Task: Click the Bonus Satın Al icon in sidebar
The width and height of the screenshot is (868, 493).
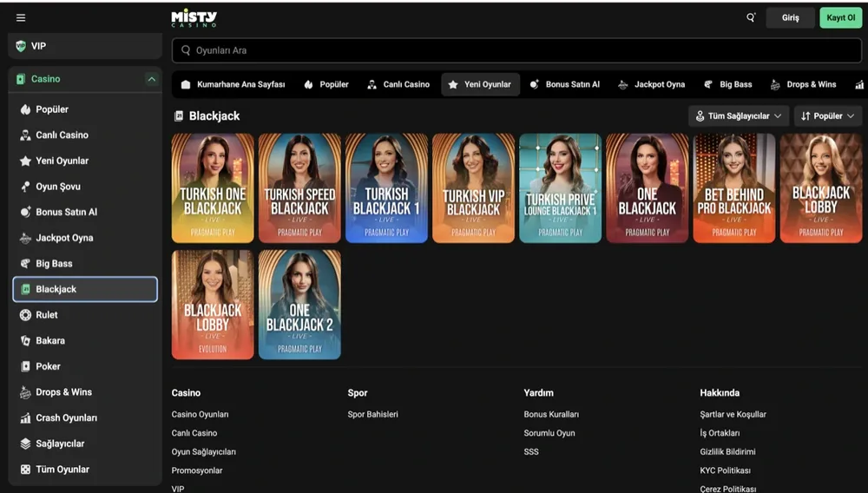Action: 25,212
